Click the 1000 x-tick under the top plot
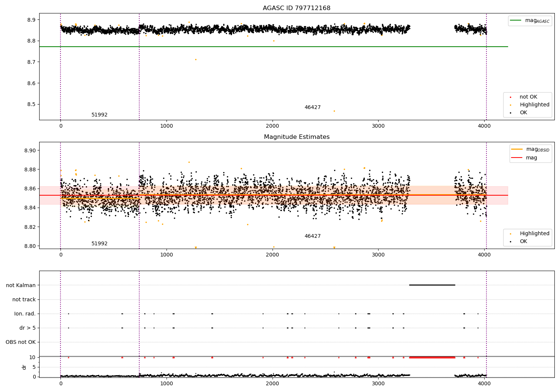560x392 pixels. click(167, 126)
